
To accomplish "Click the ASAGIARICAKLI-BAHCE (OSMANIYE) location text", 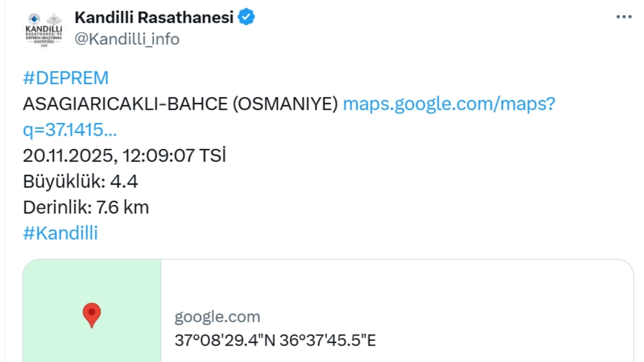I will point(181,104).
